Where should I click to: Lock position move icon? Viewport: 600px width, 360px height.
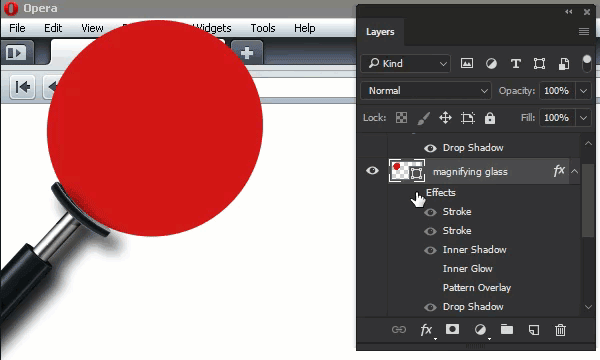pos(445,117)
